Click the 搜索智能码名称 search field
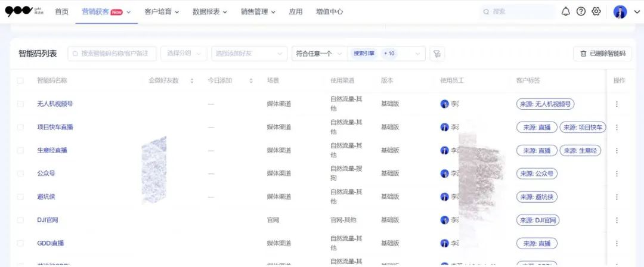Screen dimensions: 644x267 pyautogui.click(x=113, y=54)
